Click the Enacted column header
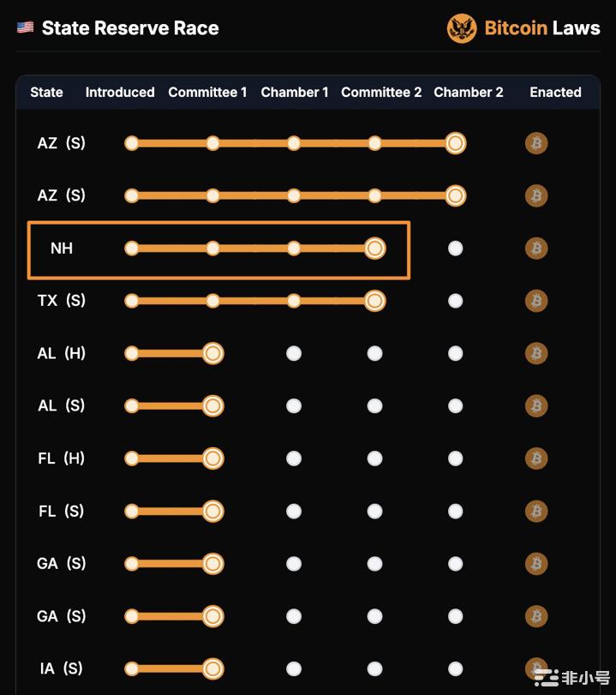Viewport: 616px width, 695px height. (555, 93)
